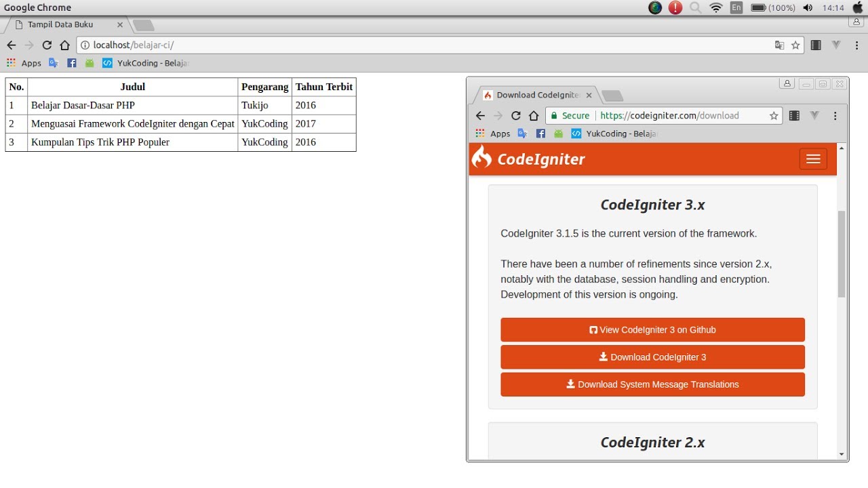The width and height of the screenshot is (868, 488).
Task: Open Facebook bookmark in main bookmarks bar
Action: (72, 63)
